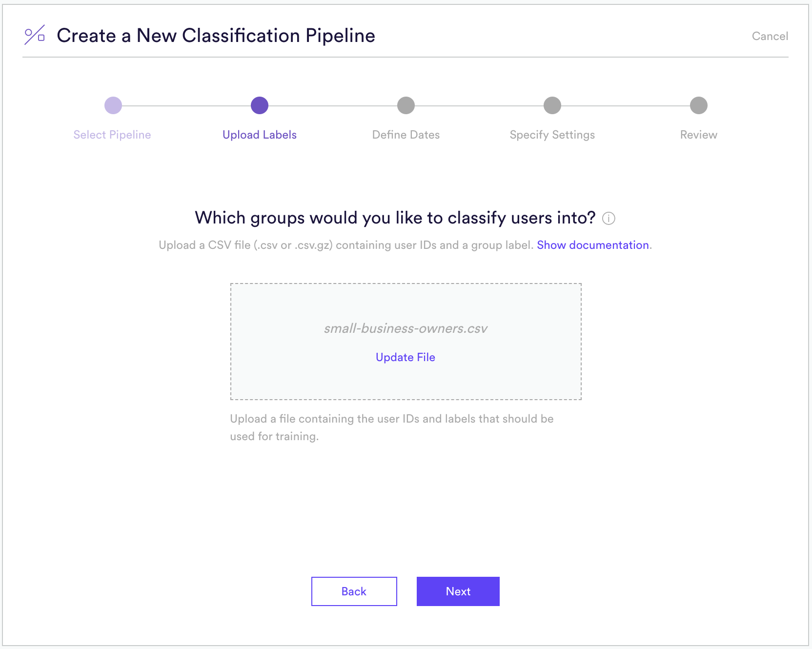Open the Specify Settings step label
Screen dimensions: 812x649
[552, 135]
